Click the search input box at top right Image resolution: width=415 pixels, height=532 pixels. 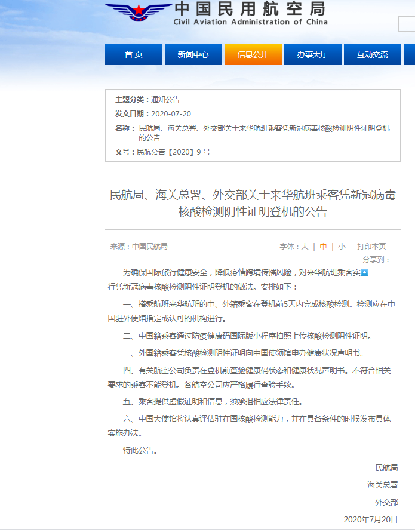pos(407,24)
